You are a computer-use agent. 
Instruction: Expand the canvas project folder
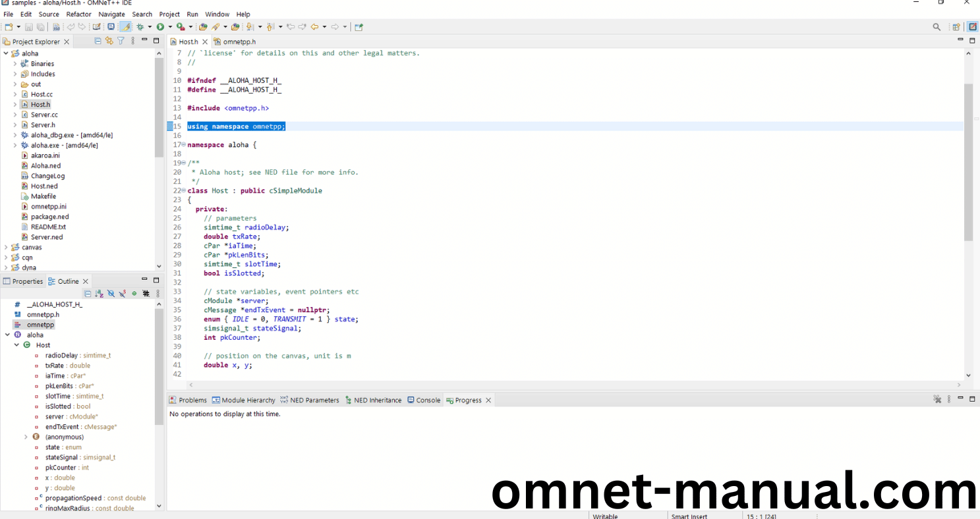click(6, 248)
